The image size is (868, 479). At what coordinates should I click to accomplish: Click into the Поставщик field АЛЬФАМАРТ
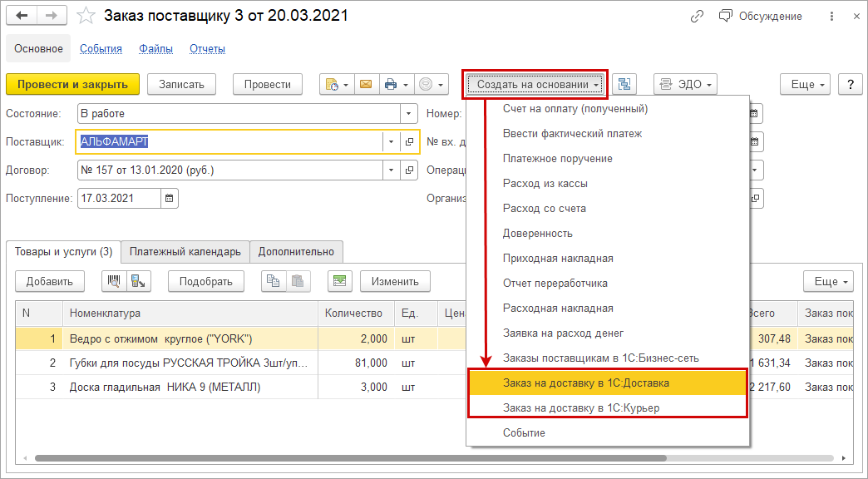coord(229,141)
